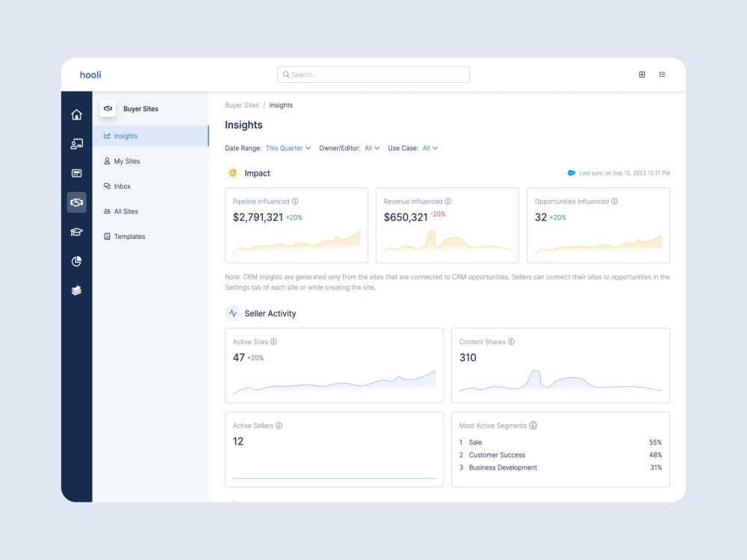This screenshot has width=747, height=560.
Task: Select the Sale segment row
Action: click(x=561, y=442)
